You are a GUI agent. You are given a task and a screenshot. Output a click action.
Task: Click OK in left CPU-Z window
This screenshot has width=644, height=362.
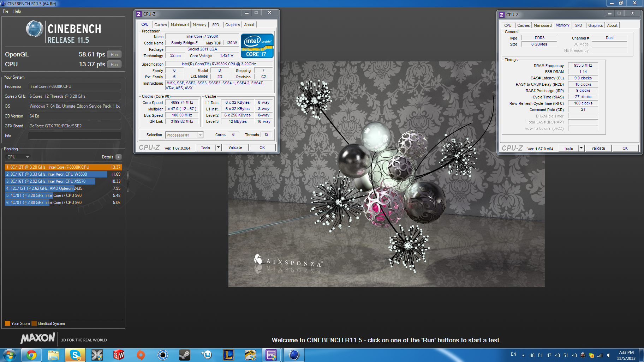262,148
